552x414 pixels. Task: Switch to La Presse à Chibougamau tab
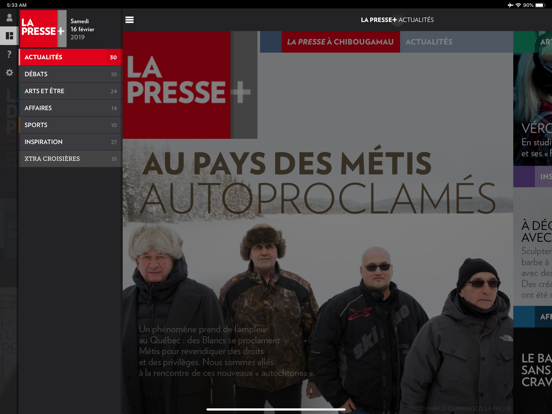[340, 42]
